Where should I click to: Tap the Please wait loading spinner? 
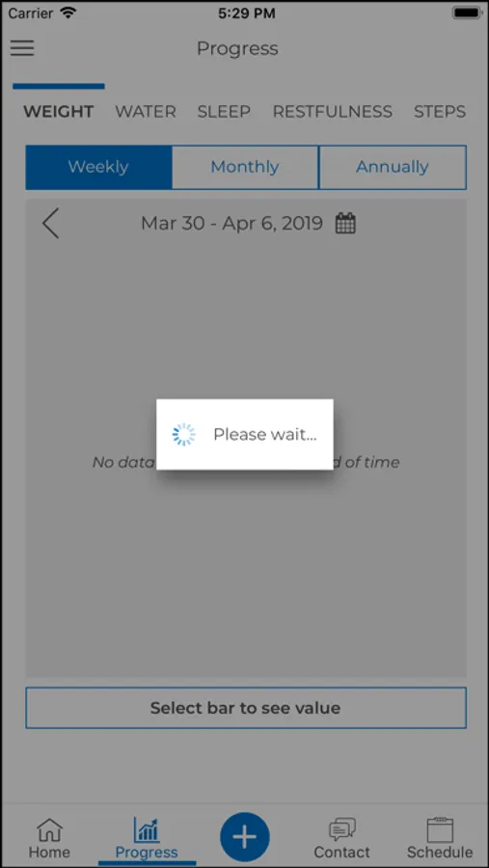(x=184, y=435)
